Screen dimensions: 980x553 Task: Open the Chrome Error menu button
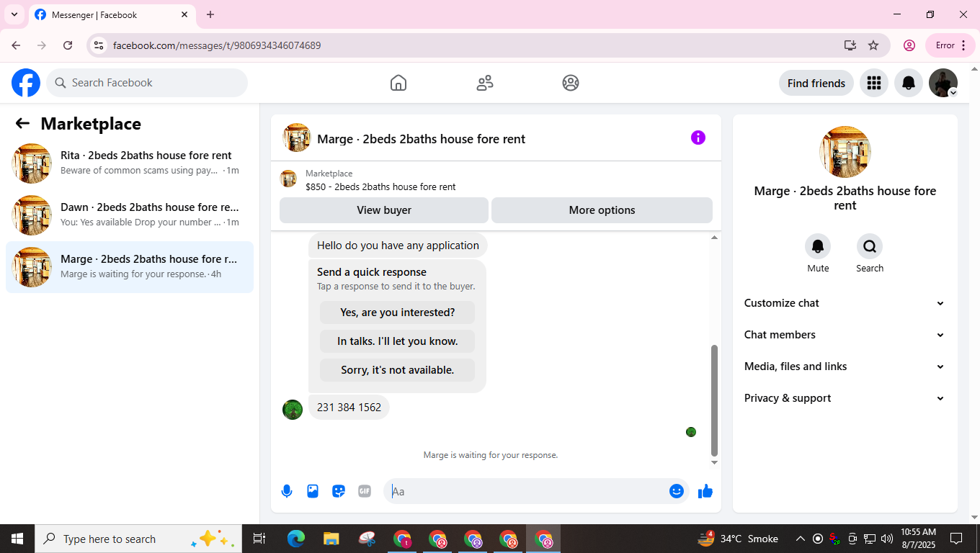point(950,45)
